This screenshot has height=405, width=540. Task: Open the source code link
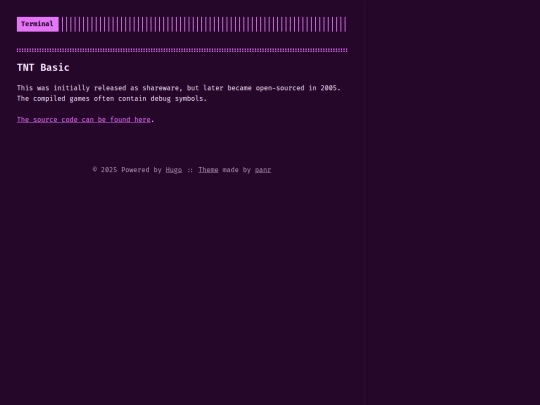pyautogui.click(x=84, y=120)
